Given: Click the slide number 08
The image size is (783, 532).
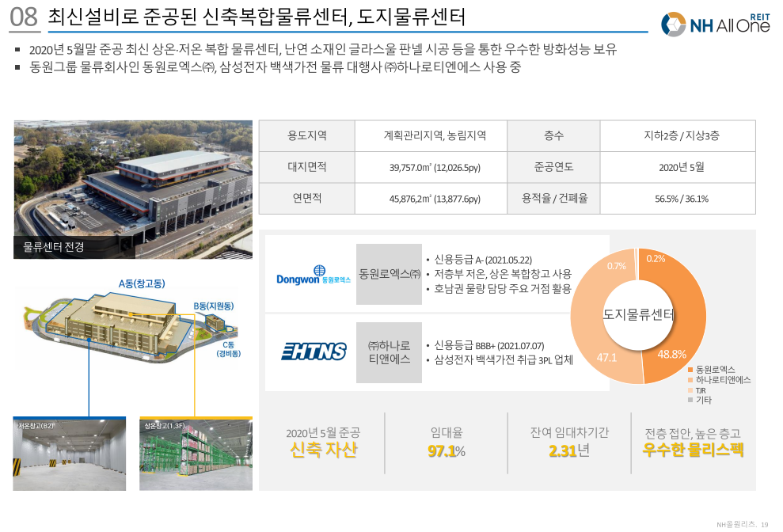Looking at the screenshot, I should tap(24, 17).
